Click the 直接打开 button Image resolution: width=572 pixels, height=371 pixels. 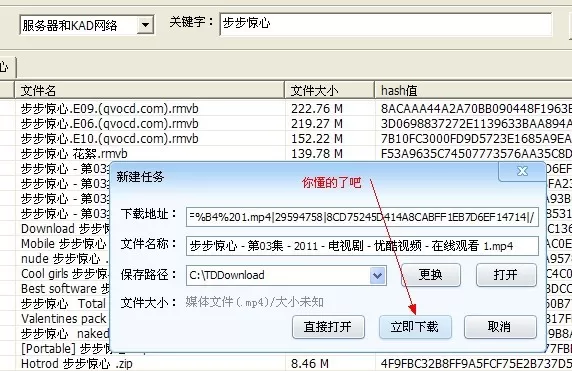[x=328, y=327]
